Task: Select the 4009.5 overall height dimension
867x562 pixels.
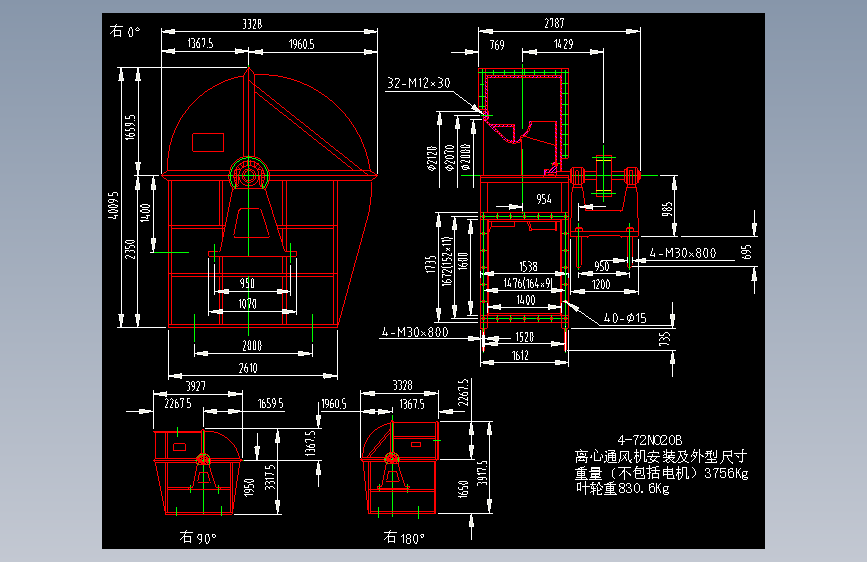Action: click(113, 205)
